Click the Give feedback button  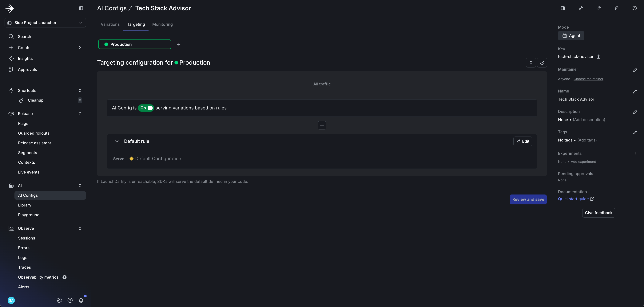point(599,213)
